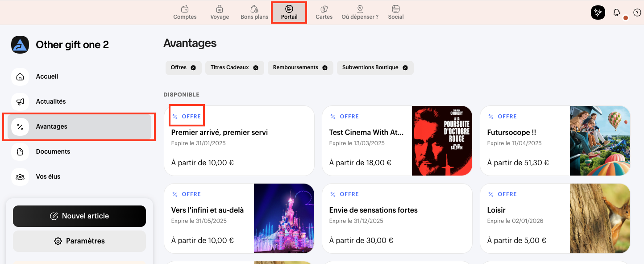Open the Social section
This screenshot has height=264, width=644.
tap(395, 13)
